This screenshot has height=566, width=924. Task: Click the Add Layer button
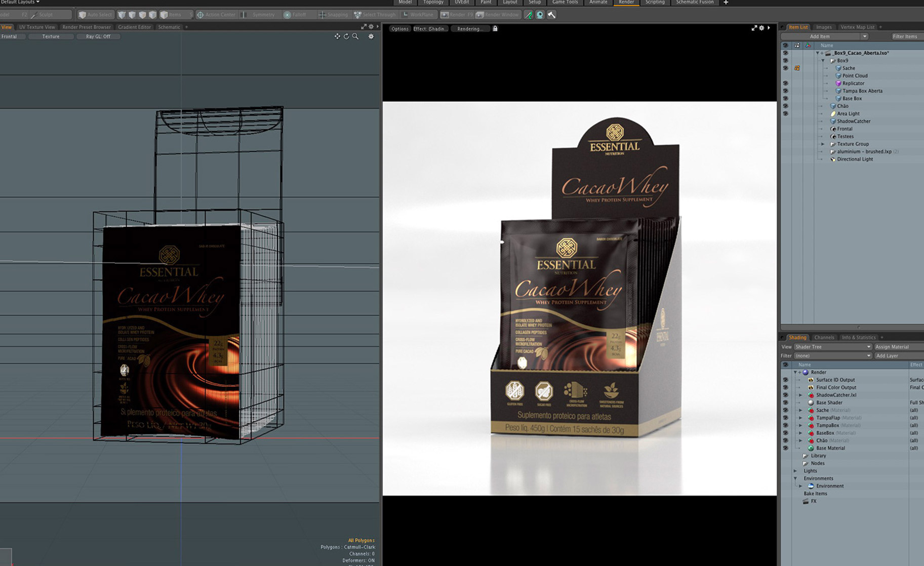pyautogui.click(x=887, y=356)
